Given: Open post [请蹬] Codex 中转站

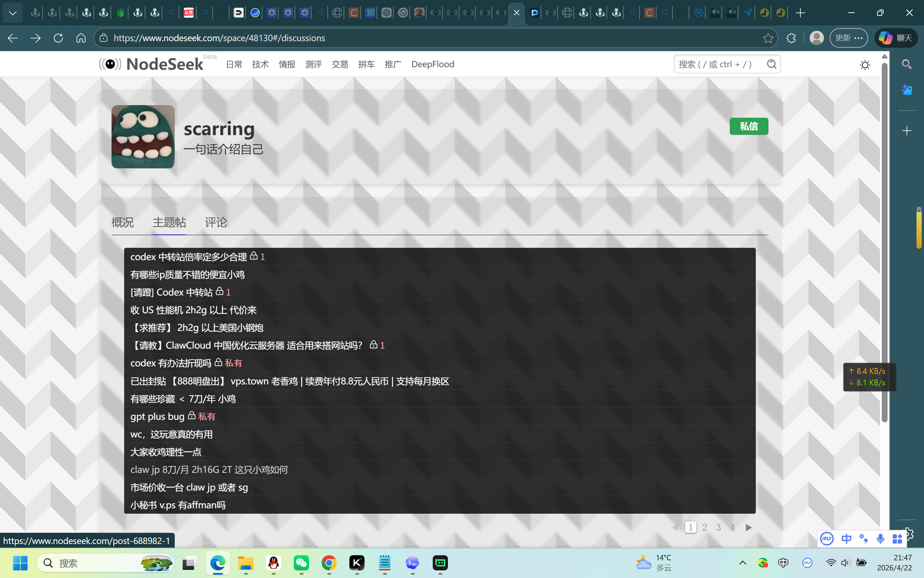Looking at the screenshot, I should point(171,293).
